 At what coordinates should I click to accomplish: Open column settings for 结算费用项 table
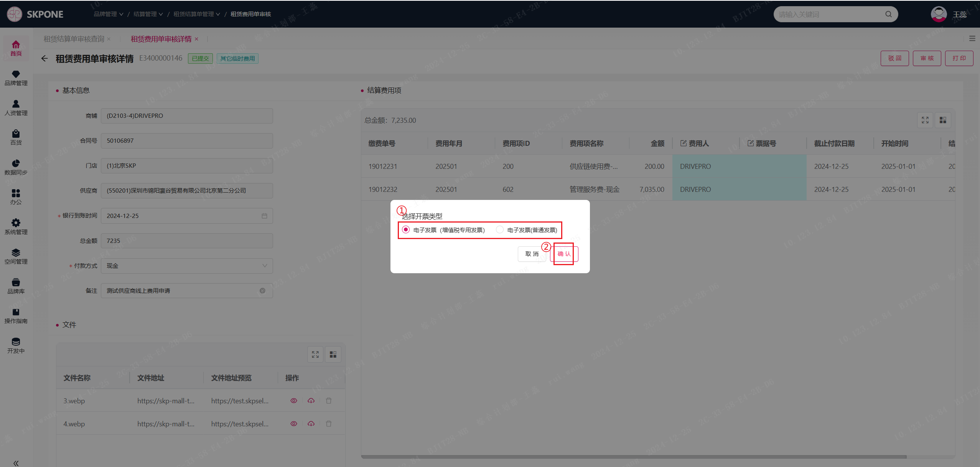(x=943, y=120)
